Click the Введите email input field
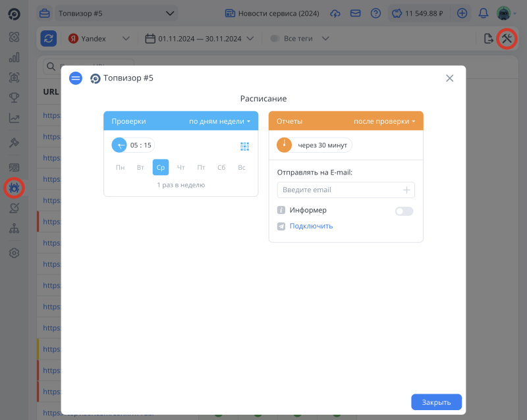527x420 pixels. [x=339, y=190]
